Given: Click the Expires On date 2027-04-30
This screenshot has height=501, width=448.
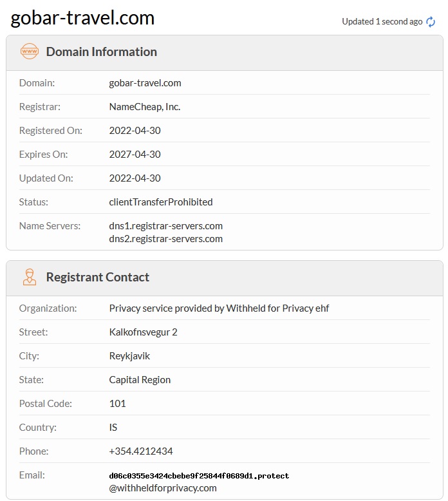Looking at the screenshot, I should 135,155.
